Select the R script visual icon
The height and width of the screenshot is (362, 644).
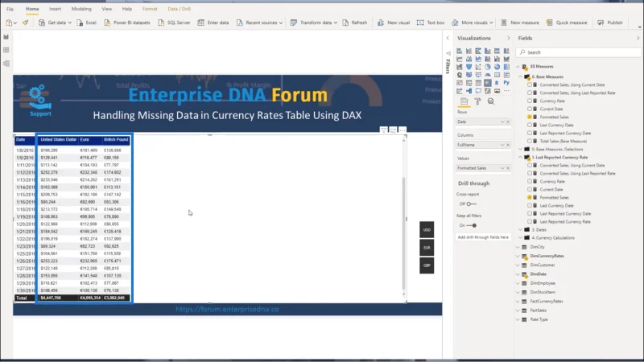coord(497,83)
